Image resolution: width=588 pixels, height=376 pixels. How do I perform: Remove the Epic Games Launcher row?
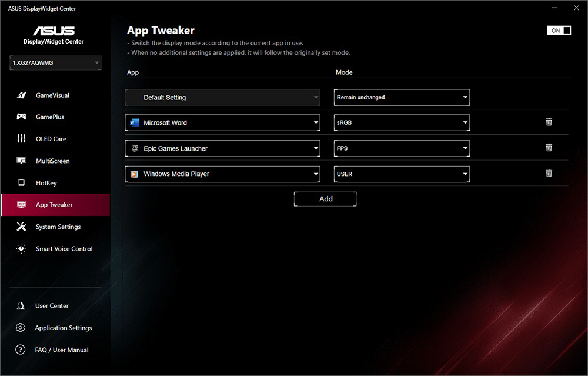[549, 148]
